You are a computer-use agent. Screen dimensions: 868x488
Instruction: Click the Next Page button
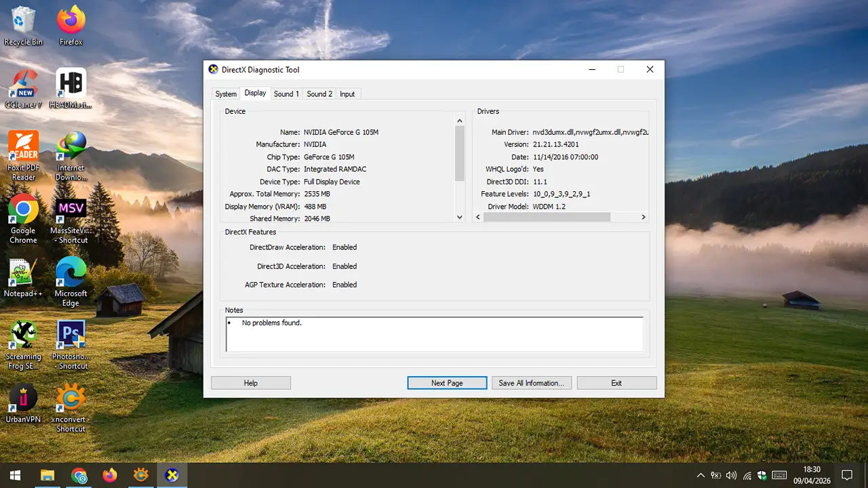click(447, 383)
